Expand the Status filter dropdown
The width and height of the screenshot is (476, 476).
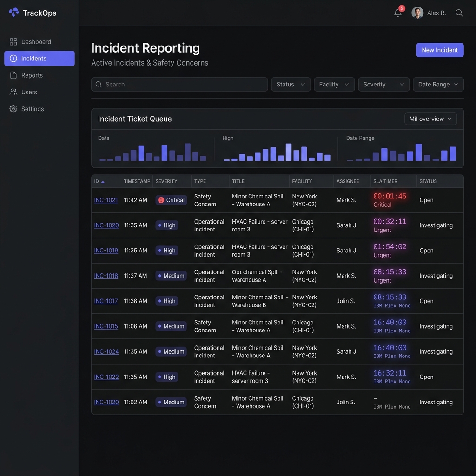pos(291,85)
